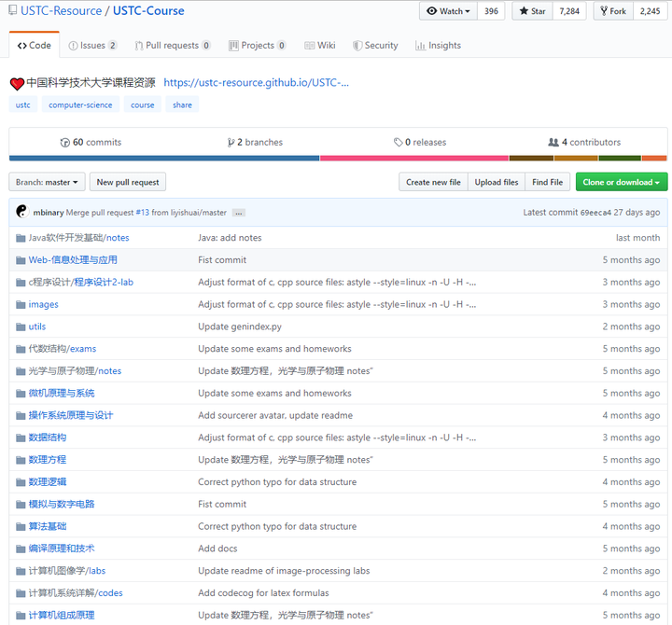View the 4 contributors
The image size is (672, 625).
tap(584, 142)
